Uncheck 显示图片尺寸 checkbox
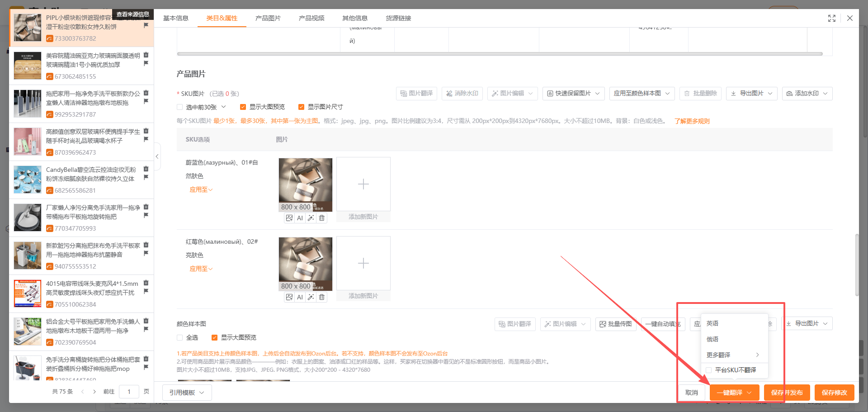Screen dimensions: 868x412 302,107
